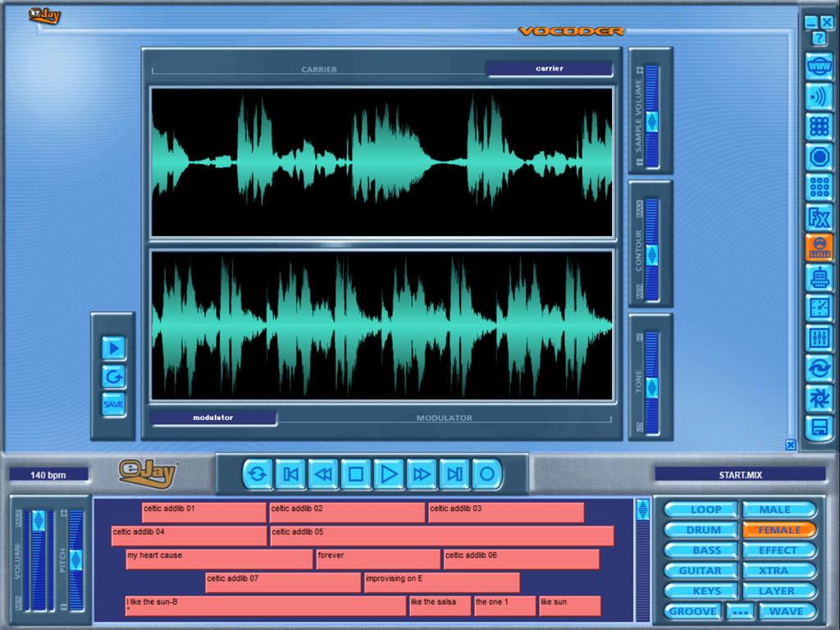Click the vocoder reload arrow button
Viewport: 840px width, 630px height.
click(114, 377)
